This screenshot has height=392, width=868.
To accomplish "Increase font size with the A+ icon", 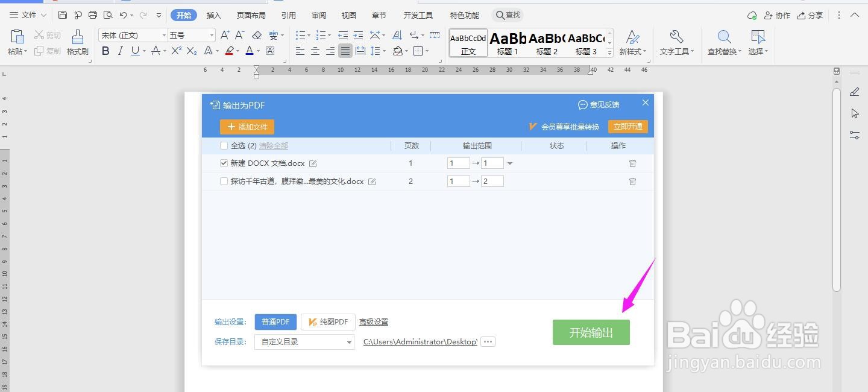I will pos(225,36).
